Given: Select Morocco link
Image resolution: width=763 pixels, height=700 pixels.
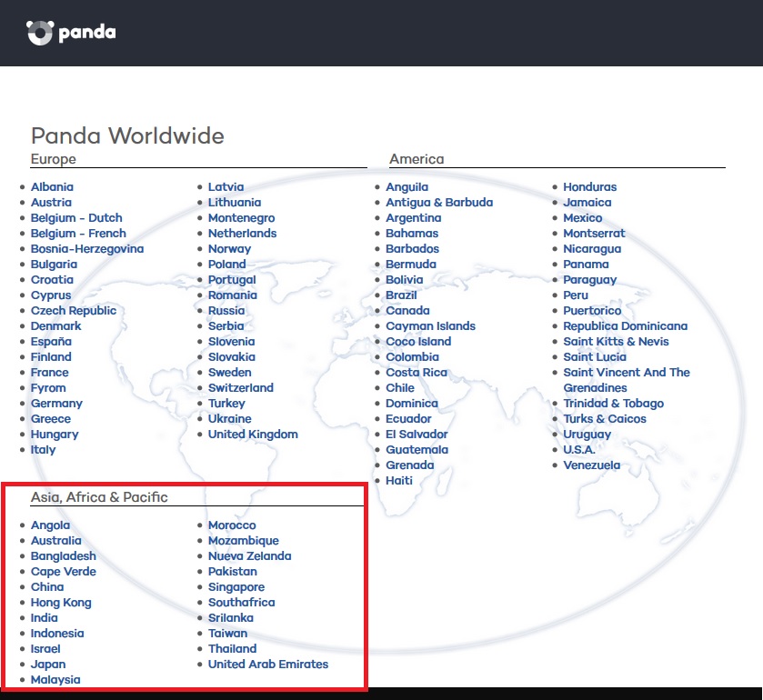Looking at the screenshot, I should coord(232,525).
